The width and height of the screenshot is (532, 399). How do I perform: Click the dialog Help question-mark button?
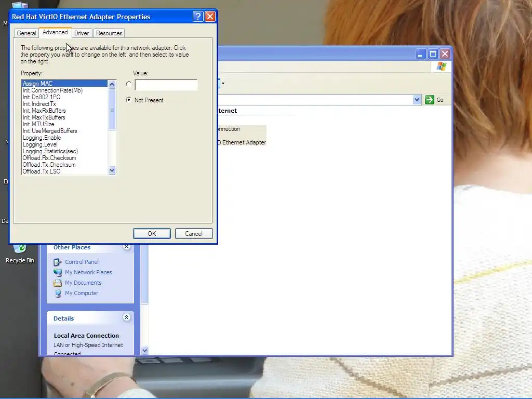coord(198,16)
